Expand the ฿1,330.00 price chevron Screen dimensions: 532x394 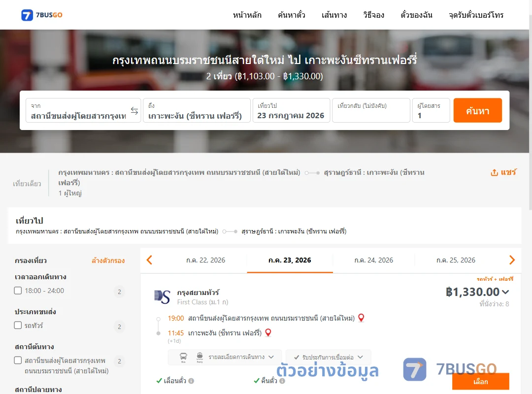(505, 292)
